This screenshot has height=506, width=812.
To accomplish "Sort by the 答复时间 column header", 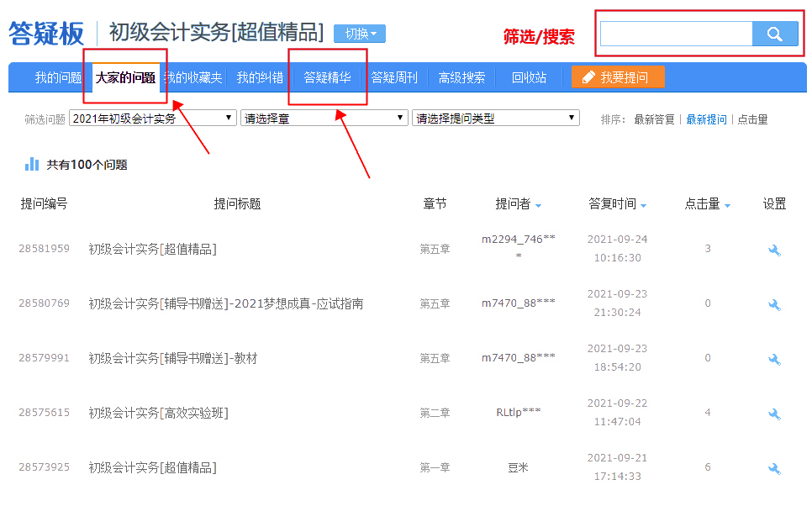I will (x=617, y=204).
